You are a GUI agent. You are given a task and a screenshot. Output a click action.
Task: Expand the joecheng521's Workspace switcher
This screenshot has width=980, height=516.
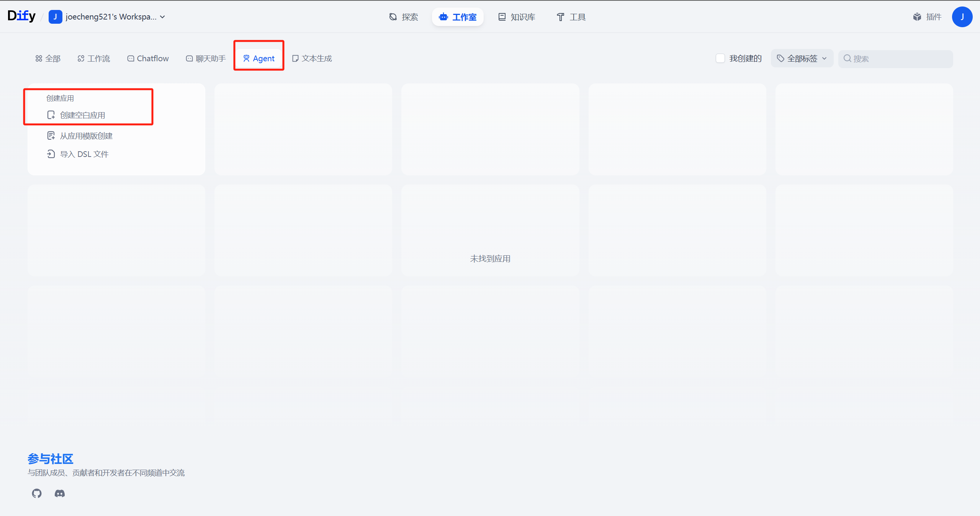[x=107, y=17]
